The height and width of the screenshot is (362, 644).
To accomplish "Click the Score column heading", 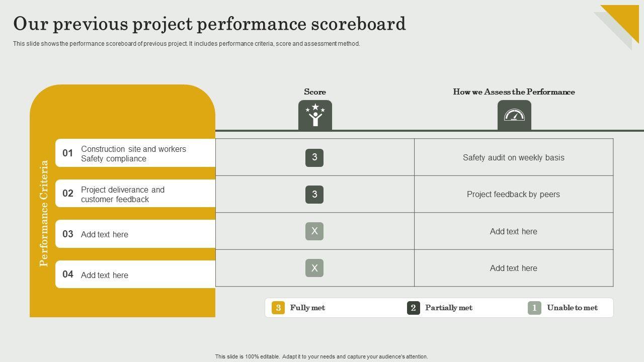I will tap(315, 92).
